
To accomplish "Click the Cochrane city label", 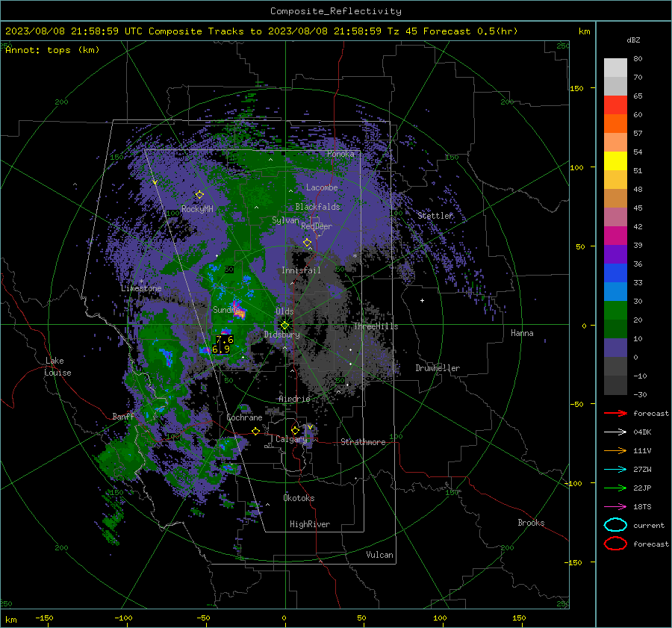I will (x=244, y=417).
